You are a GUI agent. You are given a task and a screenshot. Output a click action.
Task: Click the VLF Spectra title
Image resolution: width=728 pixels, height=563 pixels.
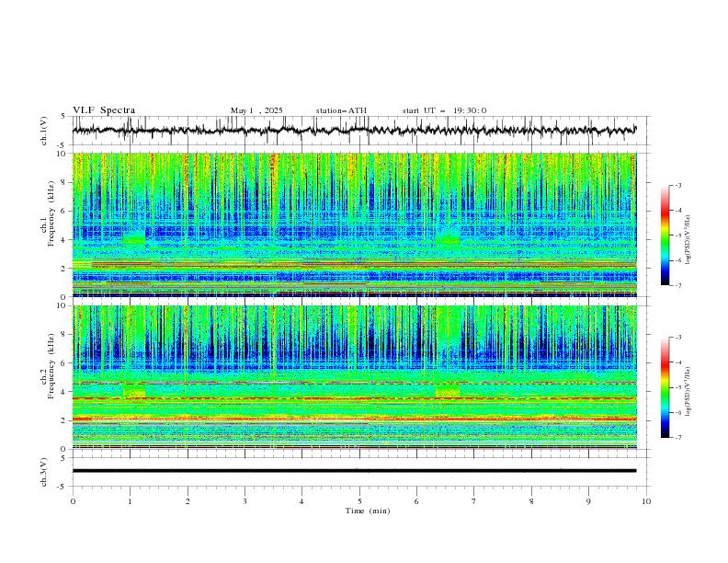(104, 110)
